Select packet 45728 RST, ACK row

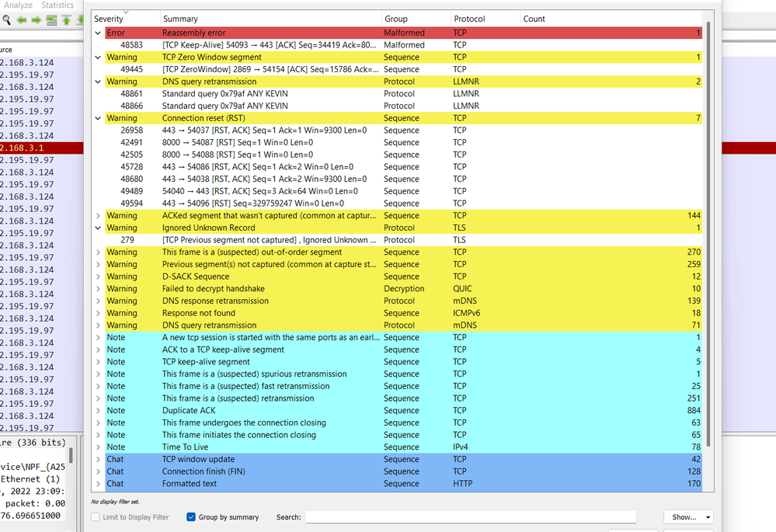pyautogui.click(x=403, y=167)
